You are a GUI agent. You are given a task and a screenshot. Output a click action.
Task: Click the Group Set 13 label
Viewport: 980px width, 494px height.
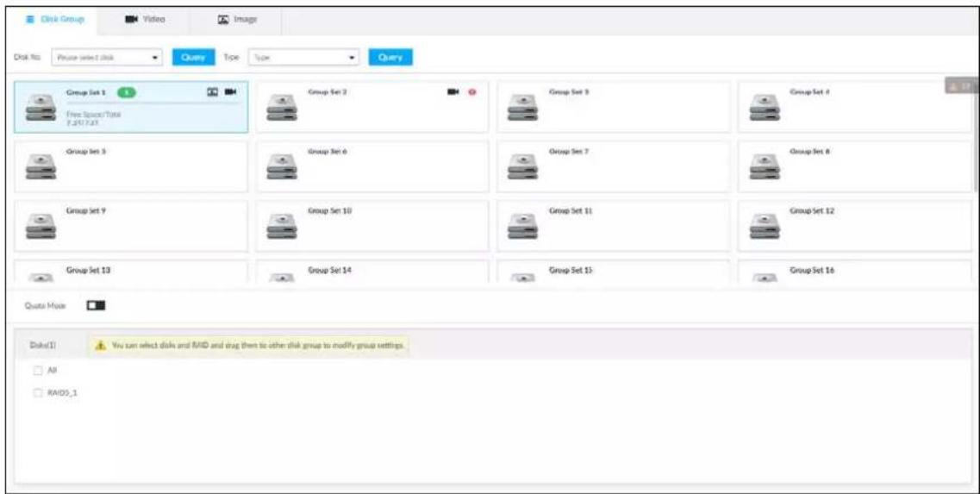click(88, 270)
